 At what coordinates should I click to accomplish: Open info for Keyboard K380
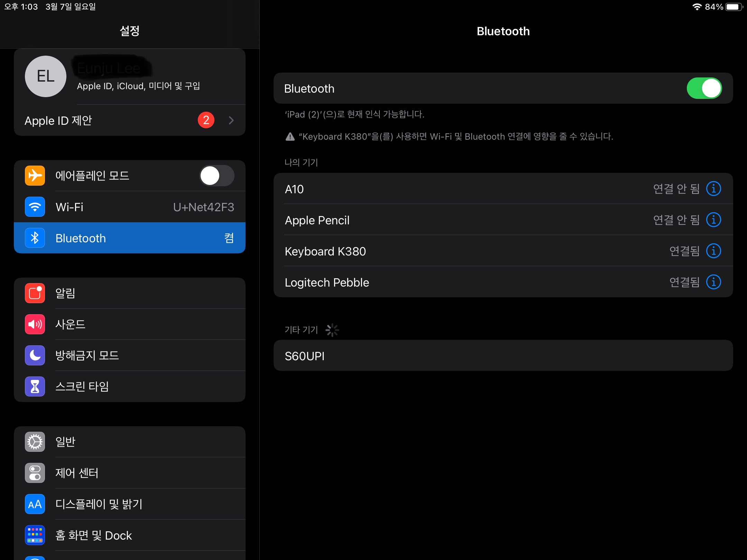point(713,251)
